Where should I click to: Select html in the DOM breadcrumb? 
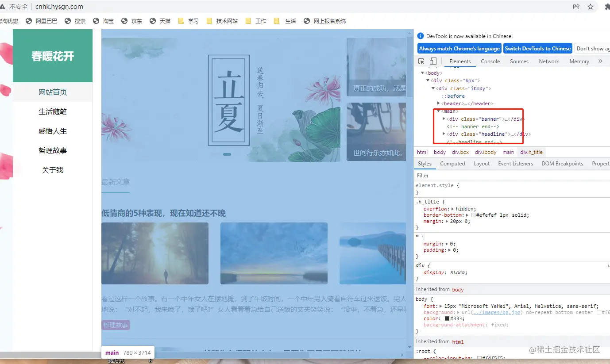coord(422,152)
